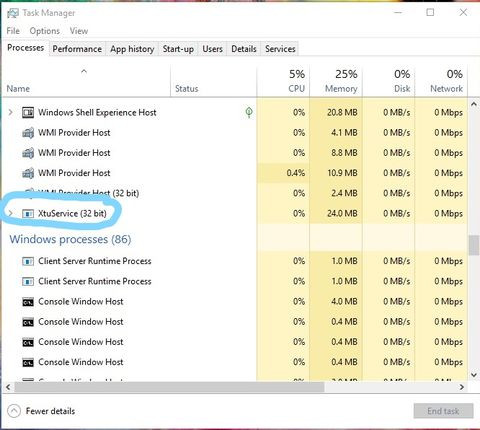Viewport: 480px width, 430px height.
Task: Click the 0.4% CPU value
Action: pyautogui.click(x=296, y=173)
